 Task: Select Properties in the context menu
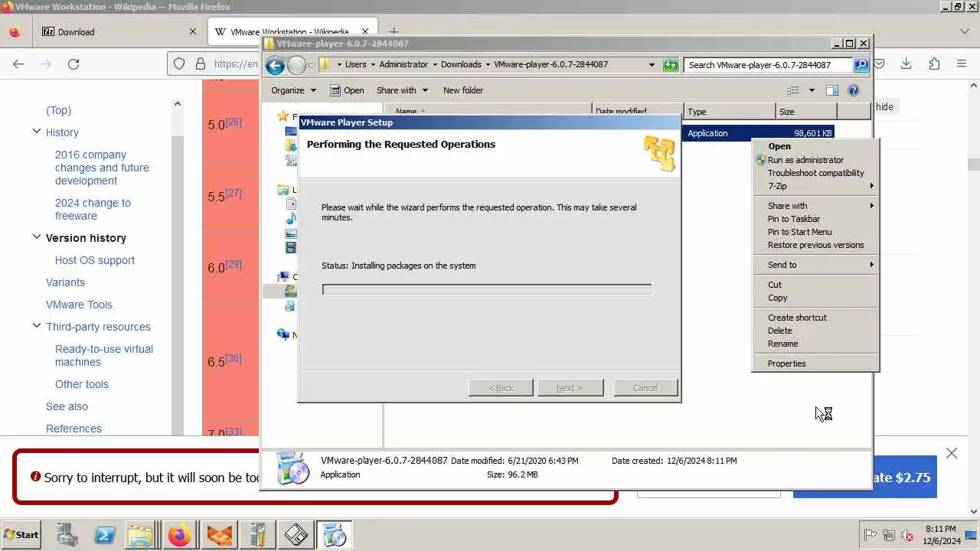[815, 364]
